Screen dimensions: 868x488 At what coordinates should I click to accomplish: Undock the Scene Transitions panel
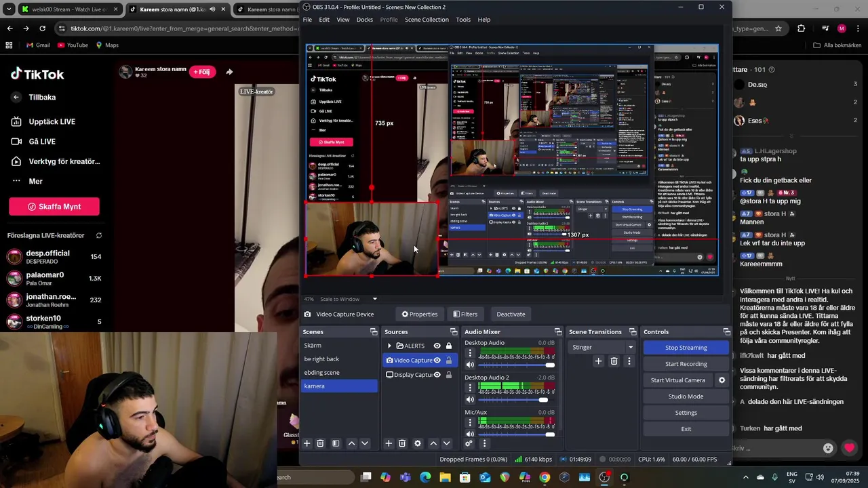632,331
